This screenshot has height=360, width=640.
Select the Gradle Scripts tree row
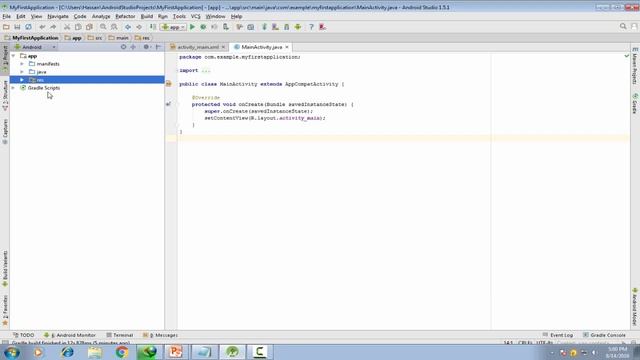(x=87, y=88)
